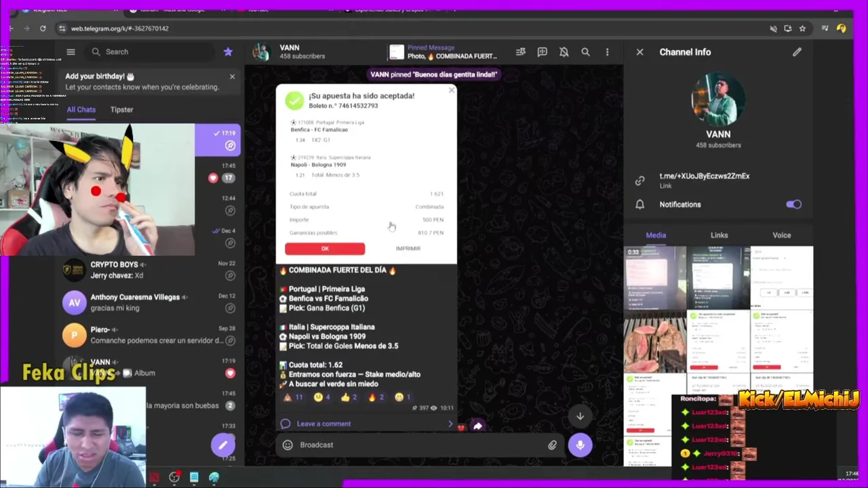Click IMPRIMIR on the bet slip
The image size is (868, 488).
[x=408, y=249]
